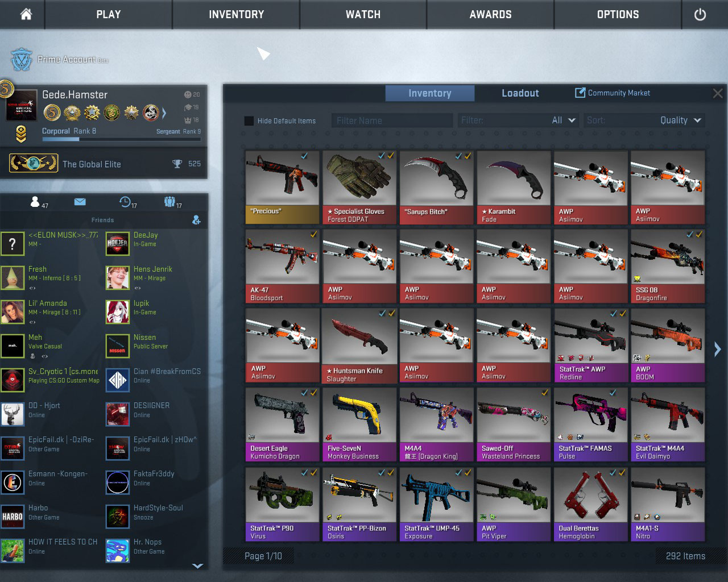728x582 pixels.
Task: Switch to the Loadout tab
Action: (520, 93)
